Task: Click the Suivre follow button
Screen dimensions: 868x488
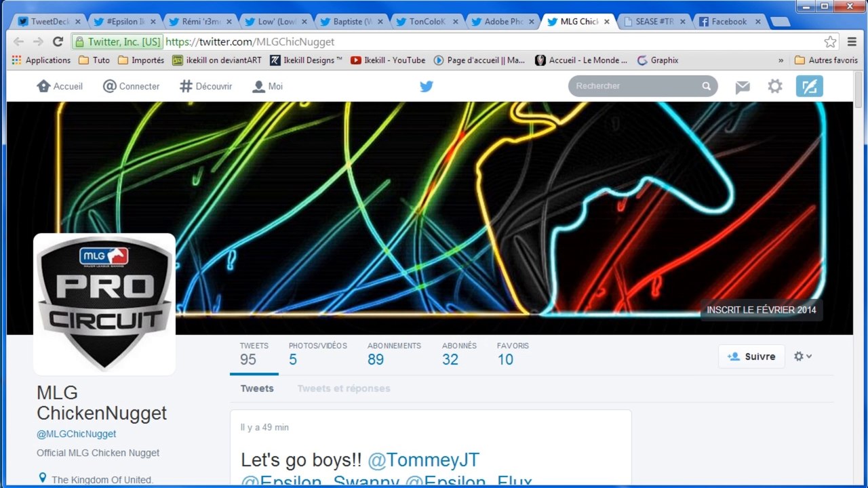Action: (751, 357)
